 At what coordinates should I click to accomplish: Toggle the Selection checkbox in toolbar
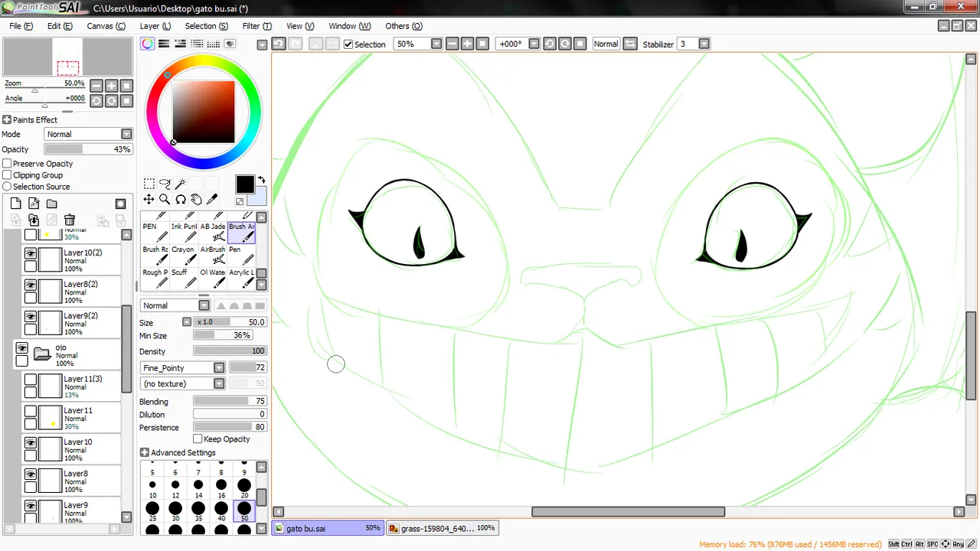click(x=348, y=44)
